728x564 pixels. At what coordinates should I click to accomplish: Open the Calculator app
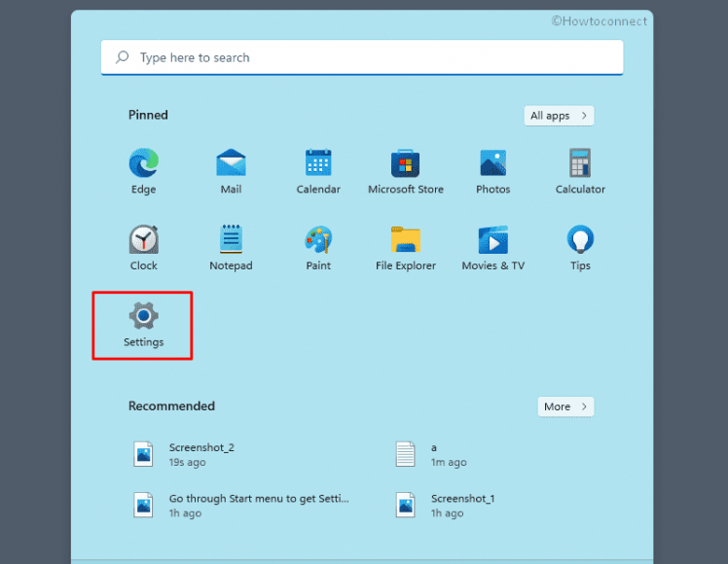coord(580,171)
